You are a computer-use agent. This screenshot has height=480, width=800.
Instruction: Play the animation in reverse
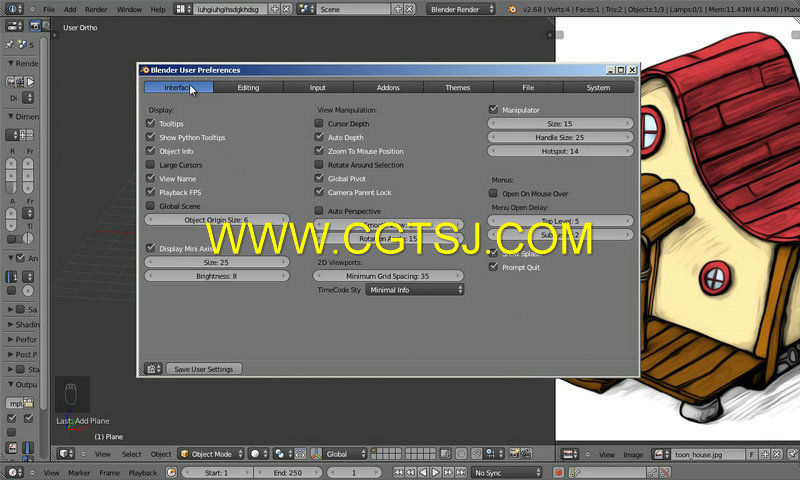pyautogui.click(x=423, y=473)
